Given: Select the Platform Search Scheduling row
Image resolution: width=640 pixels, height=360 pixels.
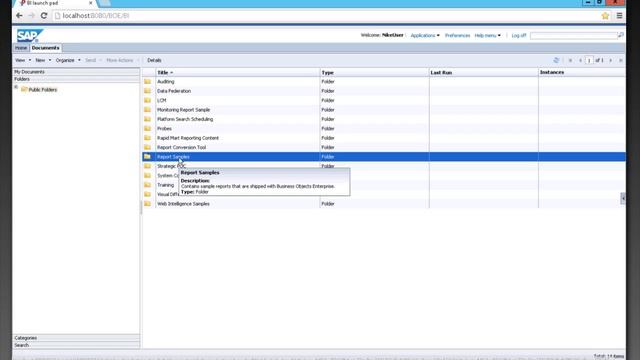Looking at the screenshot, I should tap(384, 119).
